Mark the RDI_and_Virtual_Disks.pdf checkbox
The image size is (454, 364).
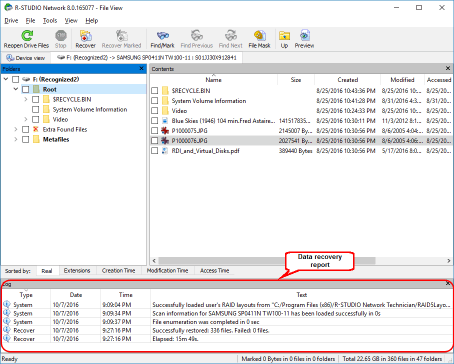(x=154, y=151)
